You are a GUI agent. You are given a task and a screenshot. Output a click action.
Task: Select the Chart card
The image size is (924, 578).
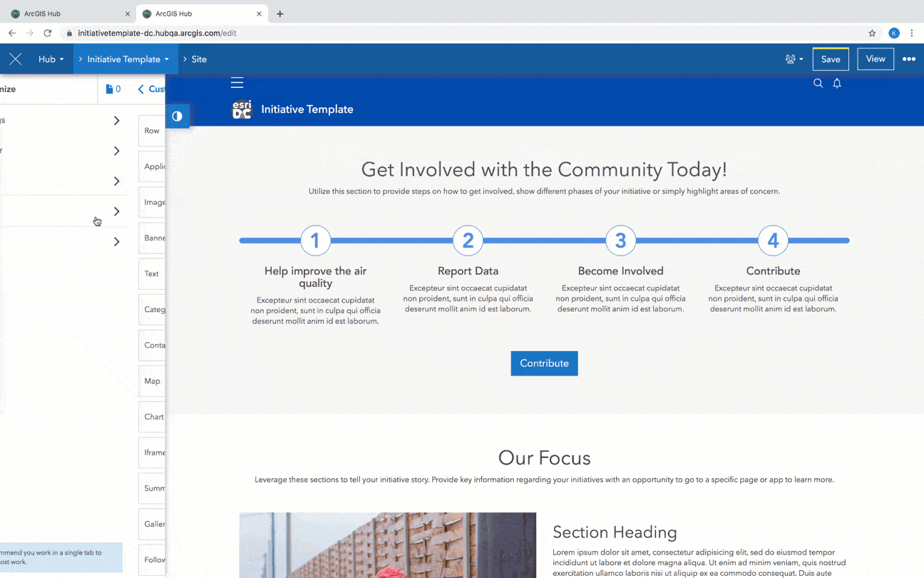point(152,417)
